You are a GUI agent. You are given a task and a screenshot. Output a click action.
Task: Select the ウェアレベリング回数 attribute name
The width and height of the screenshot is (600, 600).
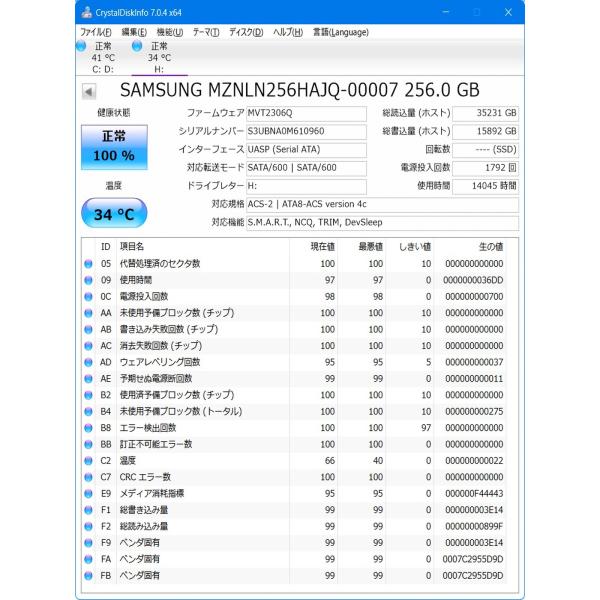point(160,362)
